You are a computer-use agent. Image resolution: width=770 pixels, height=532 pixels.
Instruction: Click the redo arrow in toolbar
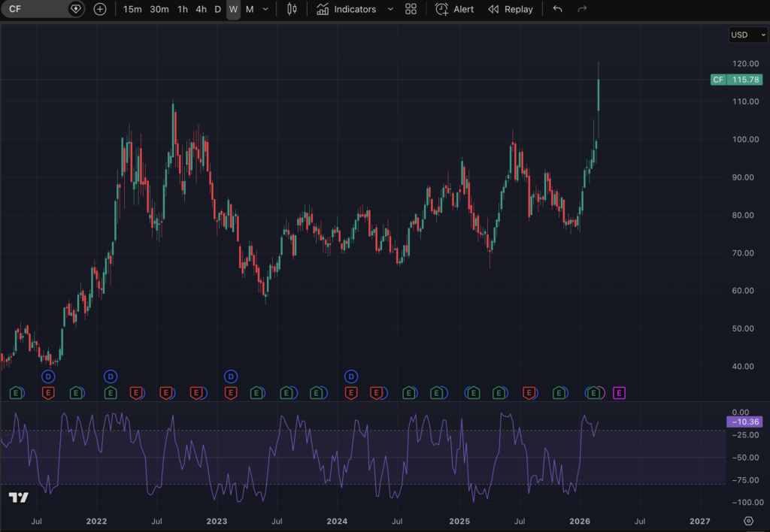(x=581, y=9)
